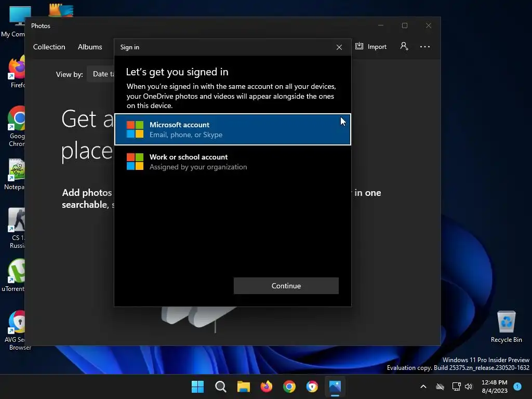This screenshot has height=399, width=532.
Task: Select the Microsoft account option
Action: 233,129
